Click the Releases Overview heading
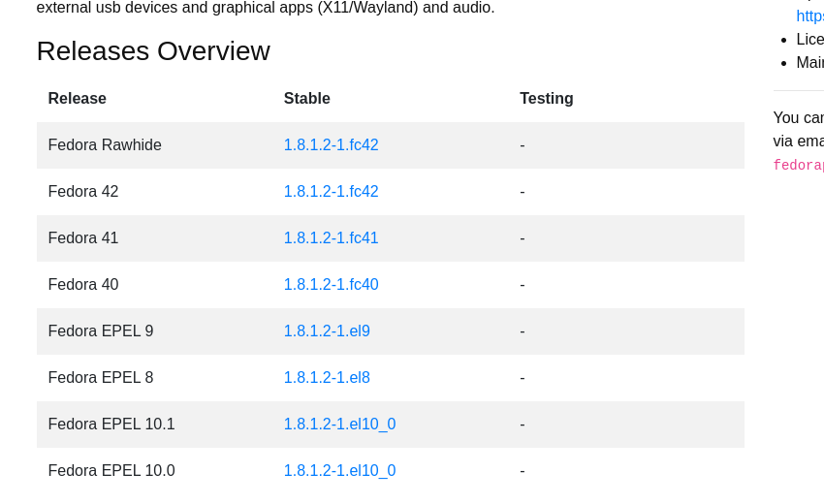This screenshot has height=504, width=824. coord(153,51)
